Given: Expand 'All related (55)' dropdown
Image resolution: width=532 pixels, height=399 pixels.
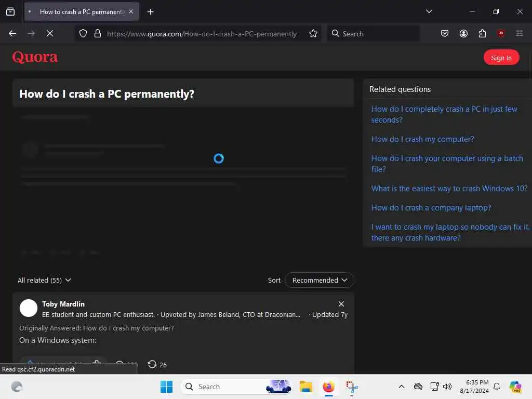Looking at the screenshot, I should click(x=45, y=280).
